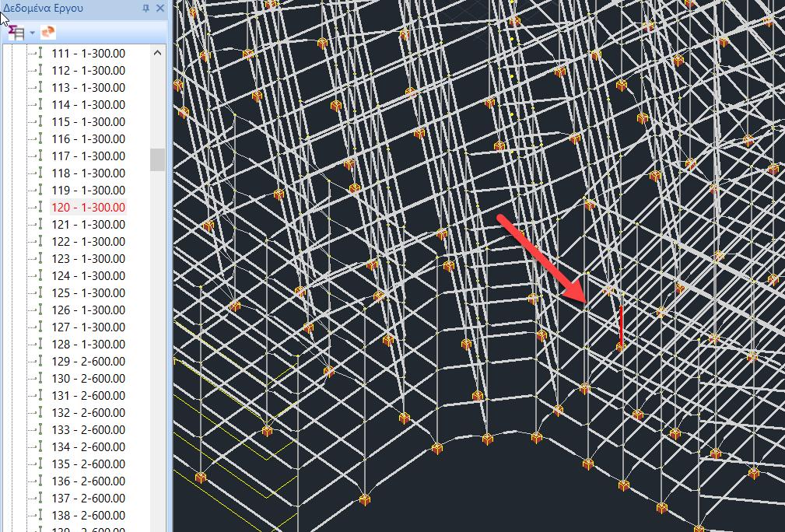The height and width of the screenshot is (532, 785).
Task: Select tree item 111 - 1-300.00
Action: [x=88, y=54]
